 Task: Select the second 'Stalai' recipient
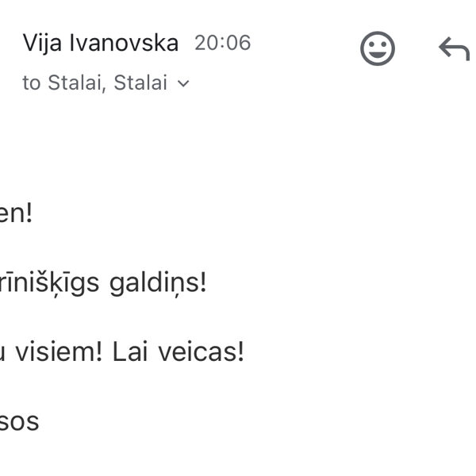(140, 83)
